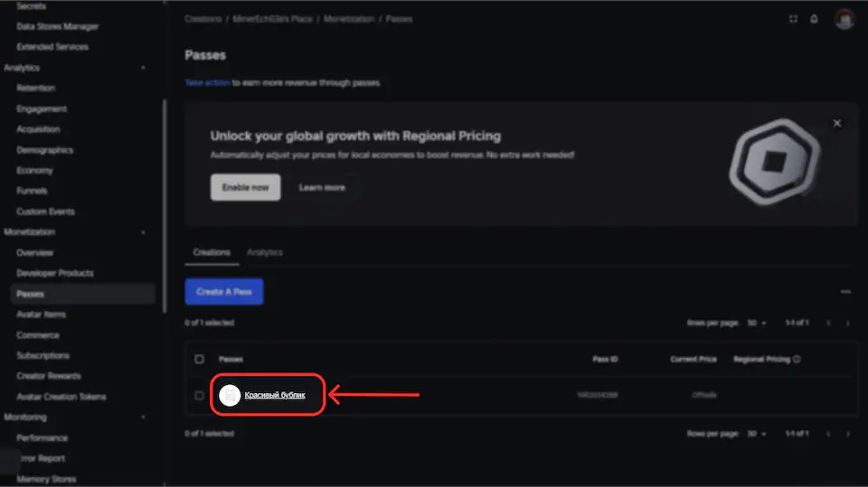Open the user profile avatar menu
Viewport: 868px width, 487px height.
(x=844, y=19)
